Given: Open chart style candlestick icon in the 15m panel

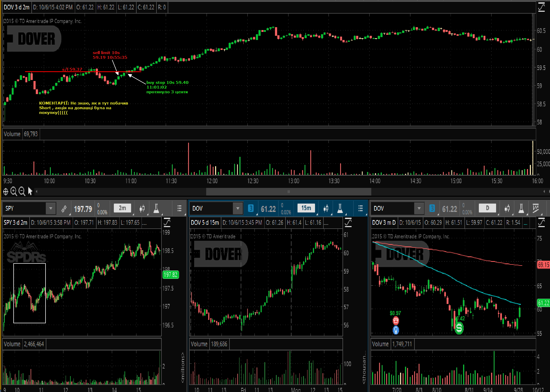Looking at the screenshot, I should coord(326,208).
